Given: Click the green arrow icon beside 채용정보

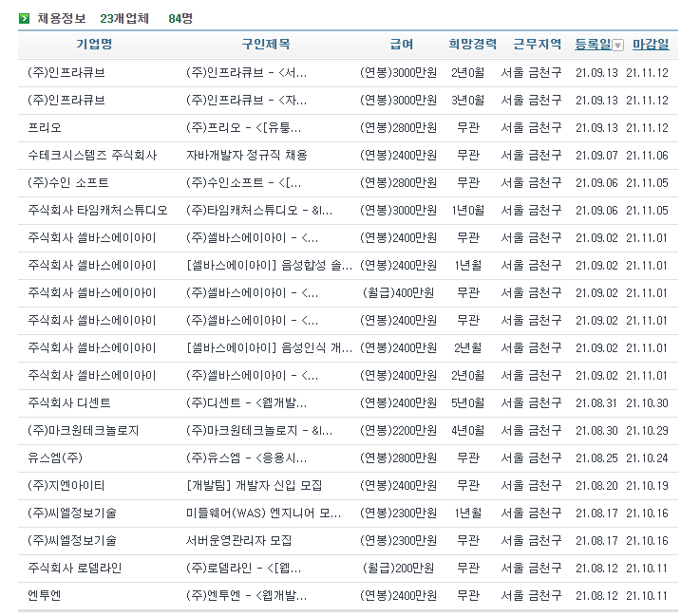Looking at the screenshot, I should [x=25, y=19].
